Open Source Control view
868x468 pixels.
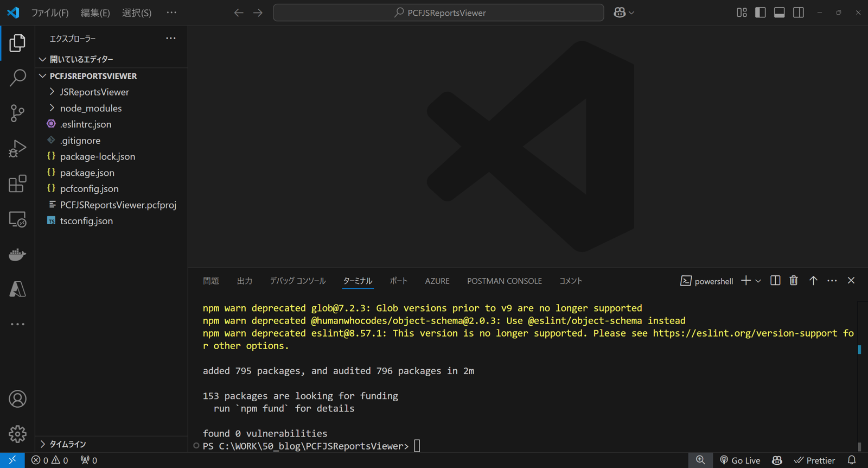click(x=17, y=113)
